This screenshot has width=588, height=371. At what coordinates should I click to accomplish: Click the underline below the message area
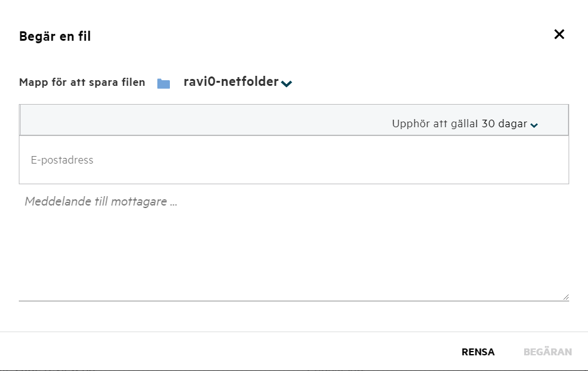pos(293,301)
